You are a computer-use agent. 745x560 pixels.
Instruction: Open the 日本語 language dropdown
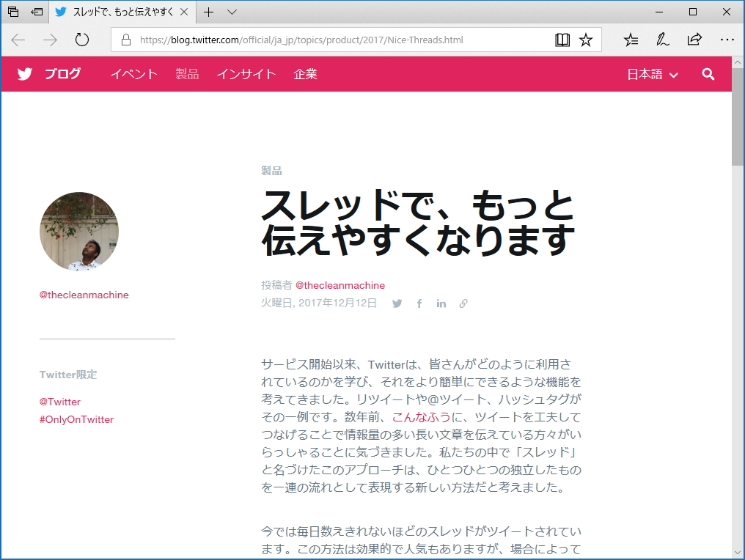(651, 73)
